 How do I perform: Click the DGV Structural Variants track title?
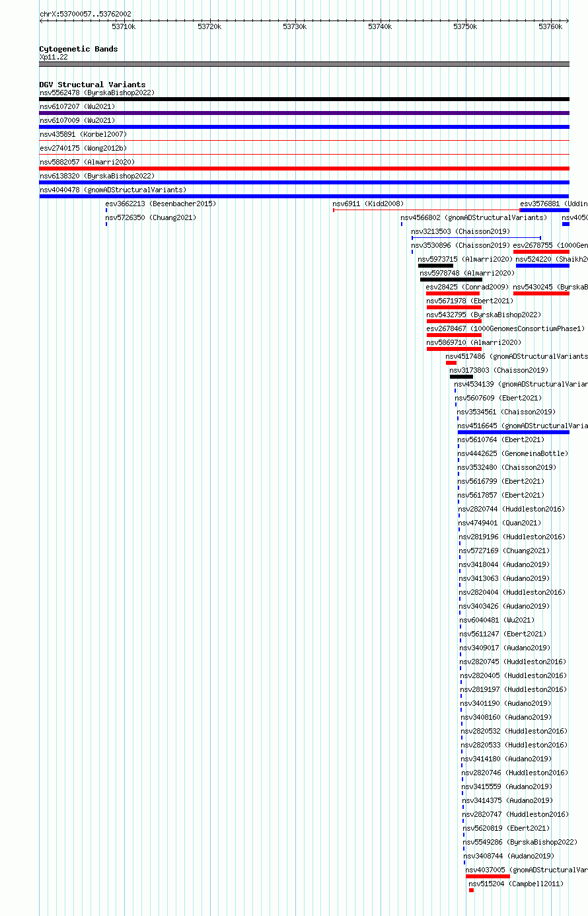(x=92, y=85)
